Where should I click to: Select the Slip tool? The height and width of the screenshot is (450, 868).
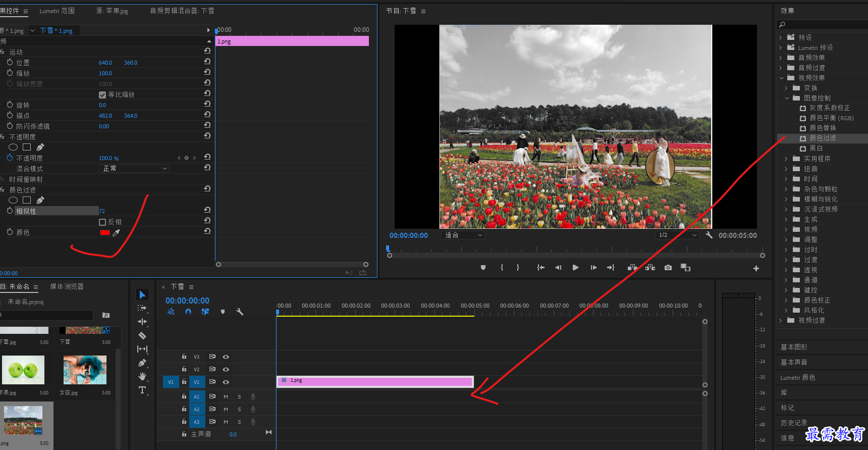pos(142,349)
